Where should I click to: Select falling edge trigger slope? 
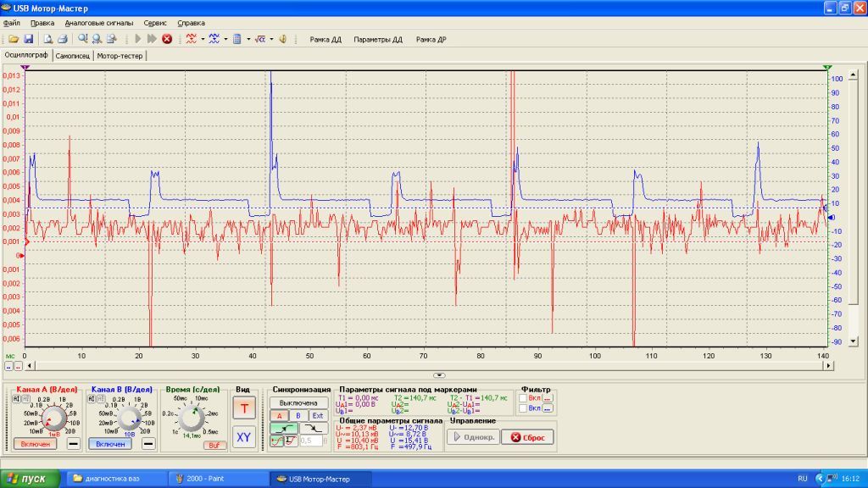[314, 428]
